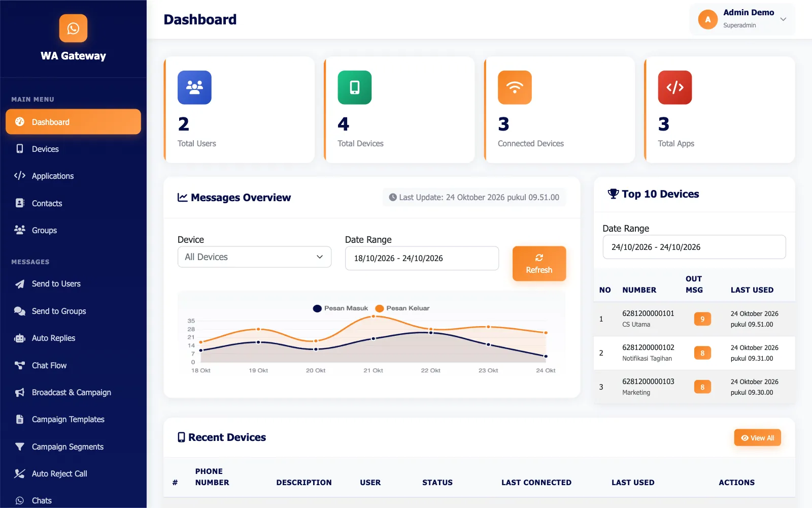812x508 pixels.
Task: Click the Notifikasi Tagihan device row text
Action: click(x=647, y=359)
